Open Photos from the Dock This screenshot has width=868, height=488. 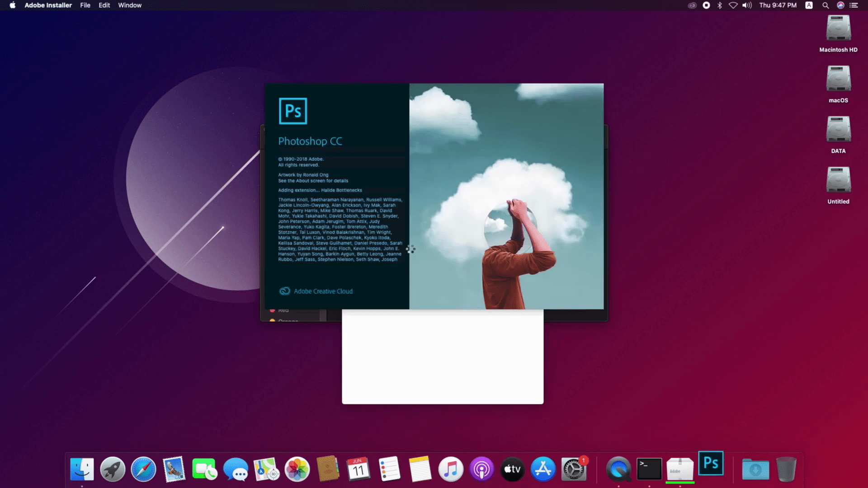297,469
